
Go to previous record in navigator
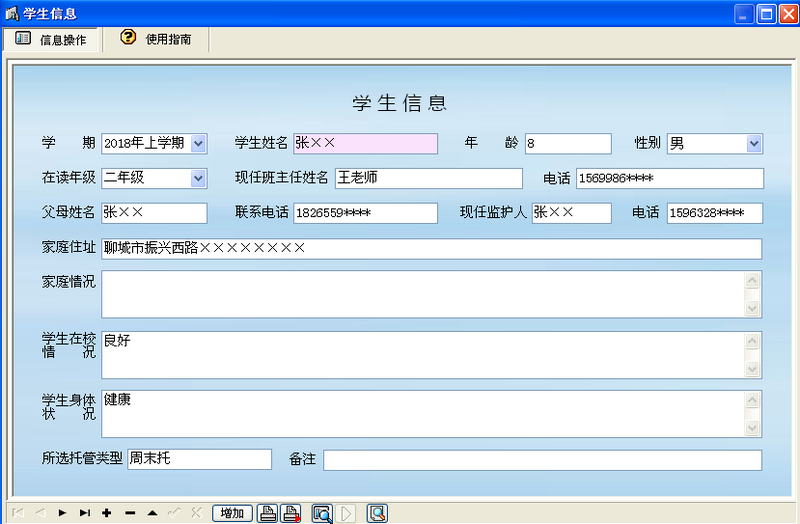(40, 513)
